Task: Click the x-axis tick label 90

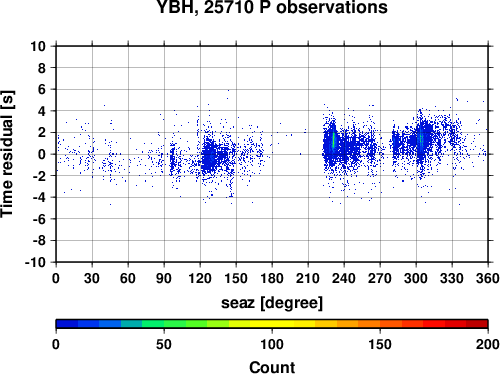Action: click(164, 278)
